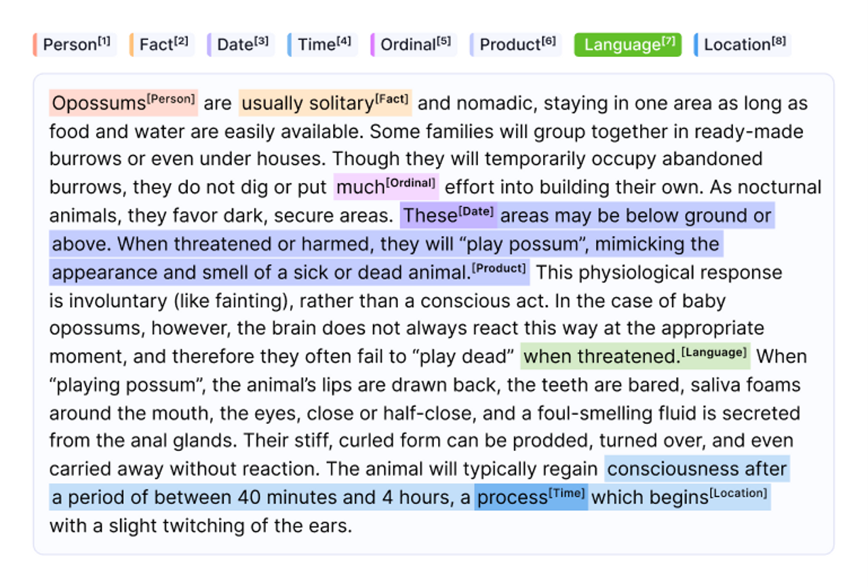Click the 'consciousness after' highlighted text
Screen dimensions: 868x588
click(696, 469)
